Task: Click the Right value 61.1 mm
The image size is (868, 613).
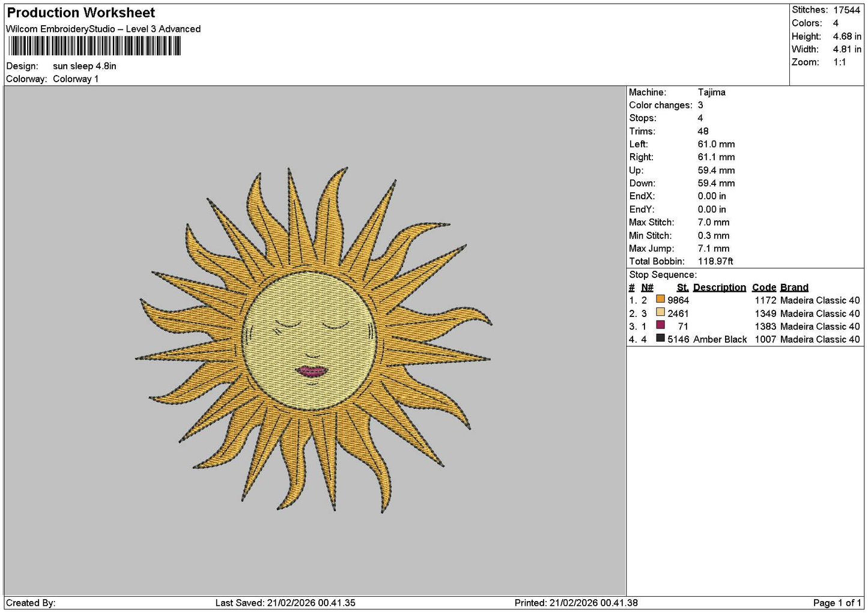Action: pos(717,157)
